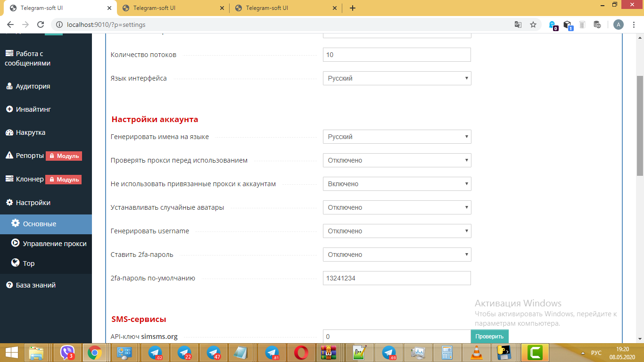This screenshot has width=644, height=362.
Task: Open 'Язык интерфейса' dropdown
Action: pos(397,78)
